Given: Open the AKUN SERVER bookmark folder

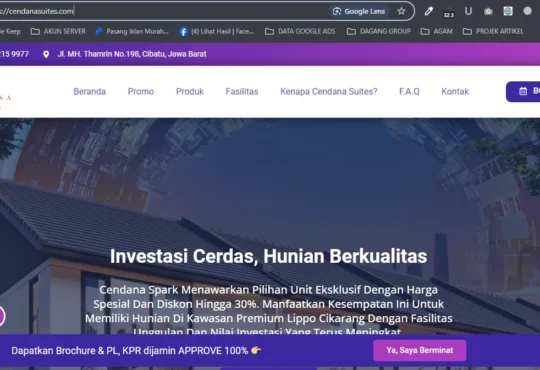Looking at the screenshot, I should coord(58,31).
